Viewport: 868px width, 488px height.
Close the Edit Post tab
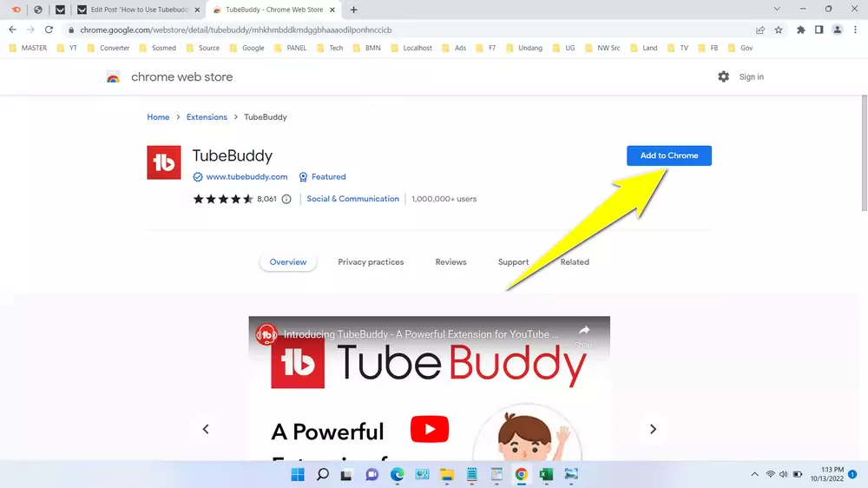(197, 10)
